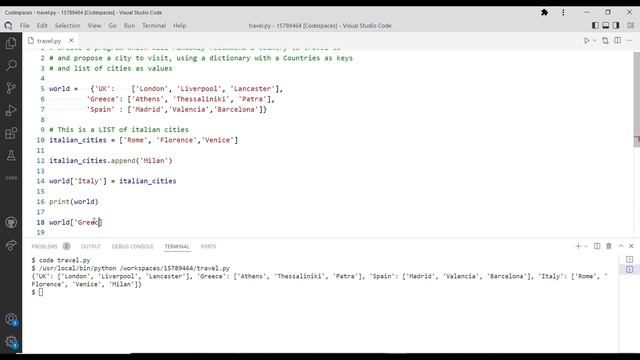Open the Source Control view
The width and height of the screenshot is (640, 360).
(11, 88)
